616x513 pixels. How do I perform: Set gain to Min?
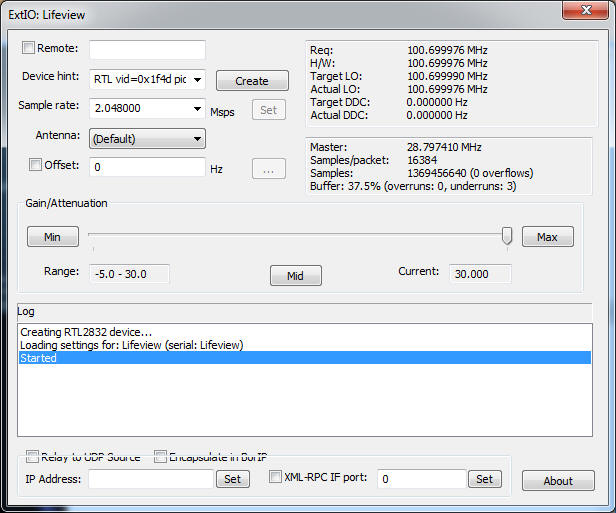(x=53, y=237)
